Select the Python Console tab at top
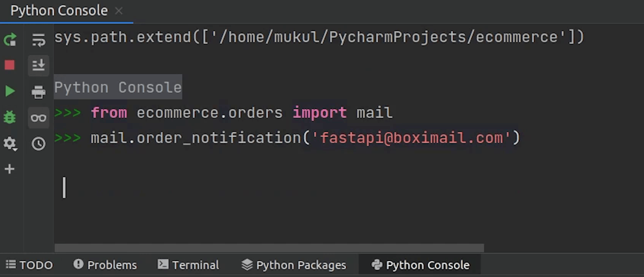 (x=59, y=11)
